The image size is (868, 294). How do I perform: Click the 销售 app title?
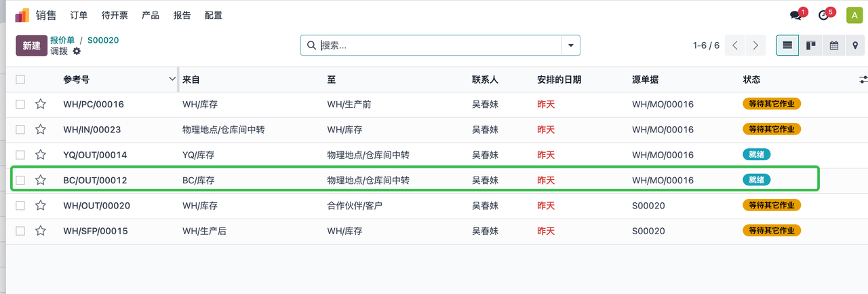46,15
